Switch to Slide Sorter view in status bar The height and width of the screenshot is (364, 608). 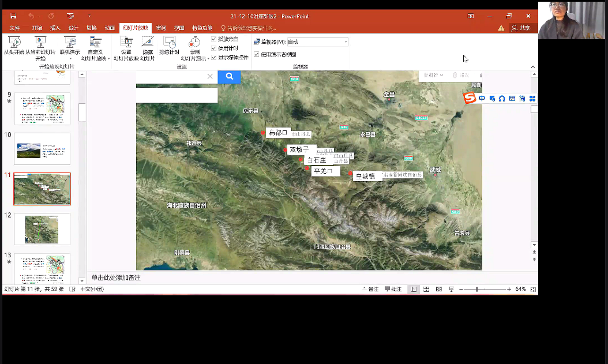click(x=426, y=289)
